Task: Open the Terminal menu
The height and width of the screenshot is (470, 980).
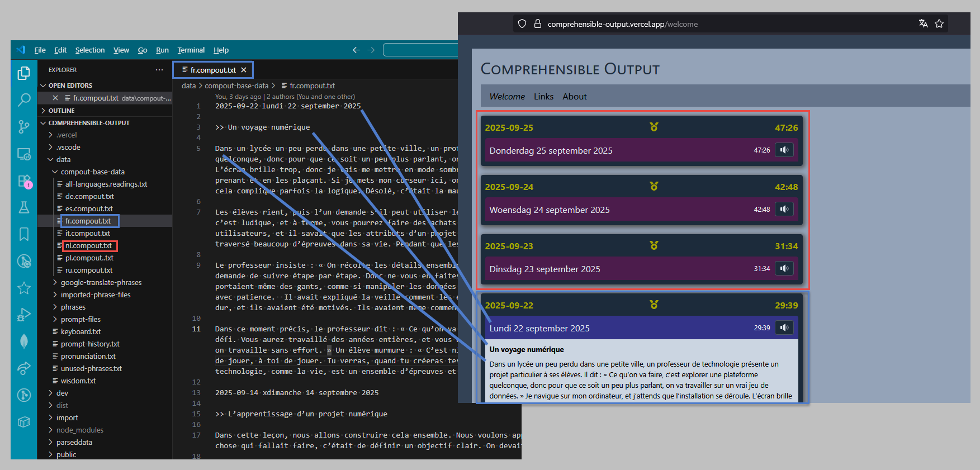Action: 191,50
